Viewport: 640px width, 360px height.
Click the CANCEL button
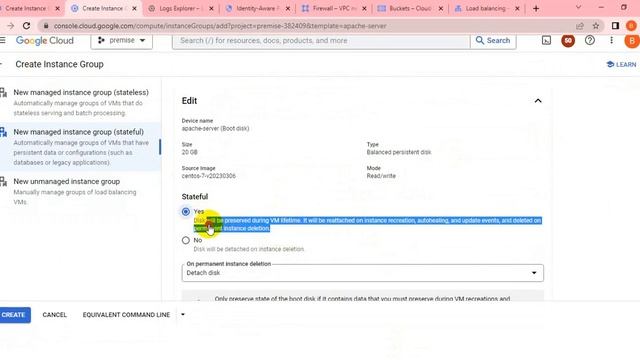54,315
